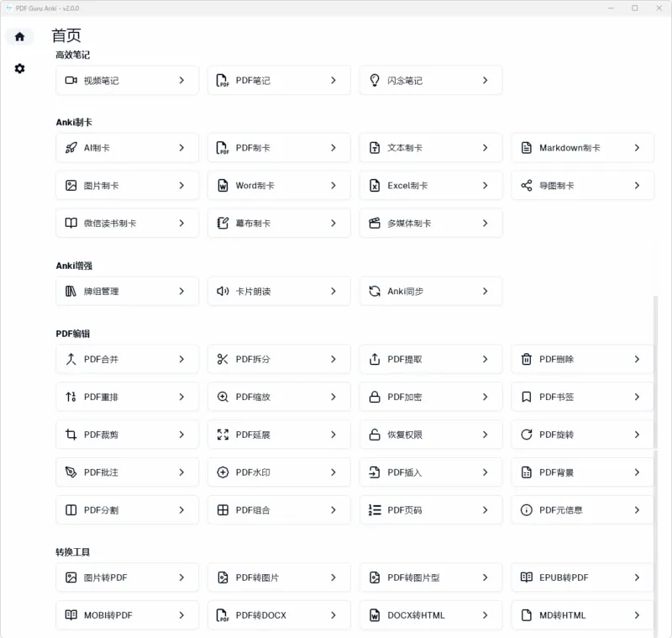Open the PDF组合 tool
The height and width of the screenshot is (638, 672).
click(279, 510)
